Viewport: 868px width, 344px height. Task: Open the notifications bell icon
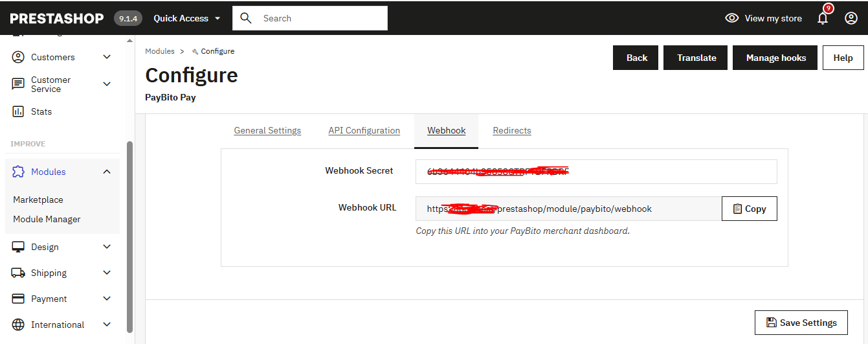[823, 18]
